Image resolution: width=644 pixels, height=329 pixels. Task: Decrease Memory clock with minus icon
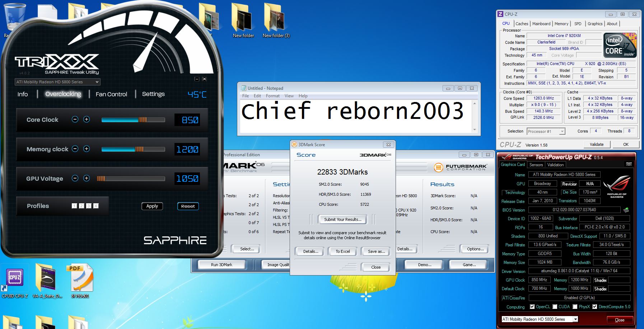pyautogui.click(x=75, y=149)
